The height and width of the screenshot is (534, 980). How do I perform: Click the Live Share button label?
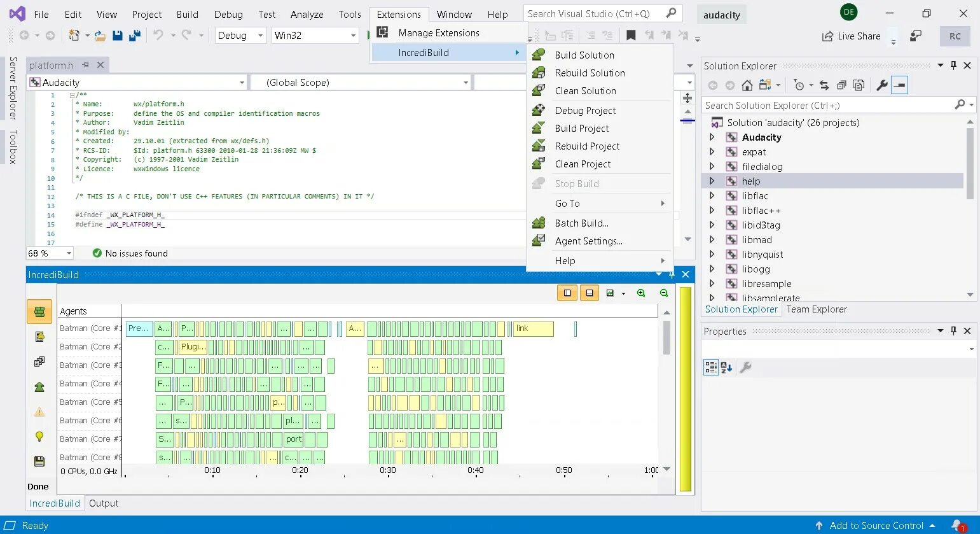[859, 36]
